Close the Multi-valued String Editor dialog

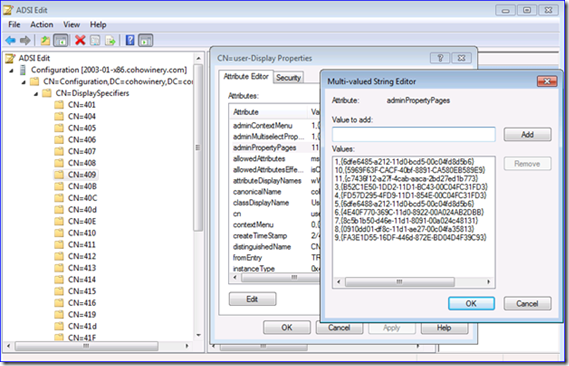pos(547,81)
